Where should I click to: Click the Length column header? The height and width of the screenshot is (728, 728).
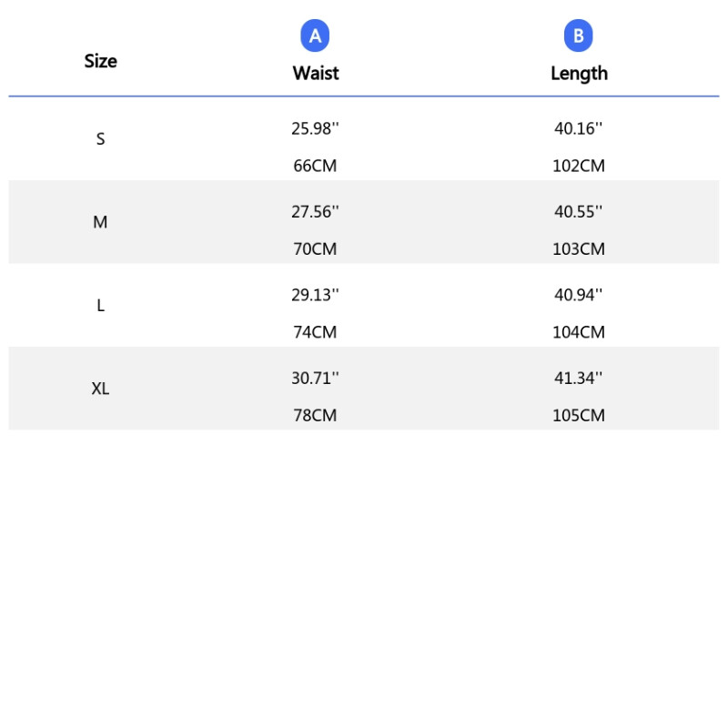coord(579,74)
